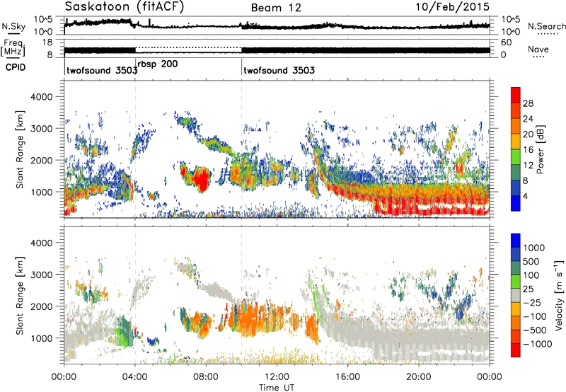
Task: Click 'Slant Range [km]' label of the power panel
Action: pos(20,149)
